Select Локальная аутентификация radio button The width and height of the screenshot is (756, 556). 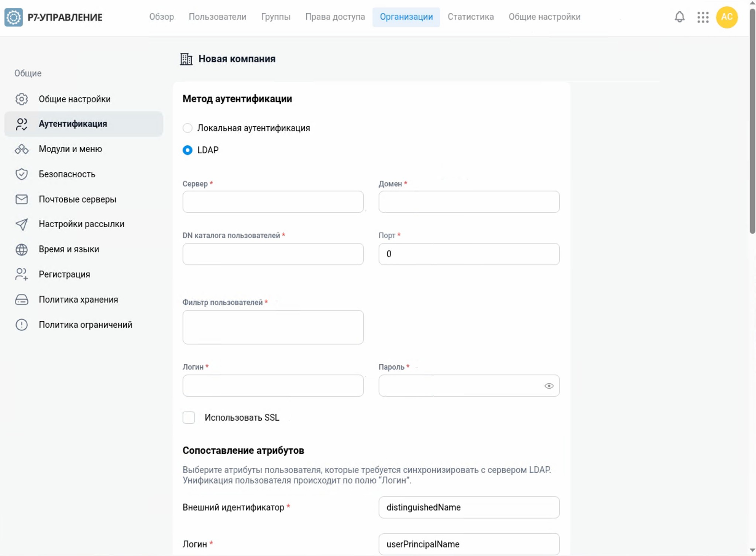coord(188,128)
